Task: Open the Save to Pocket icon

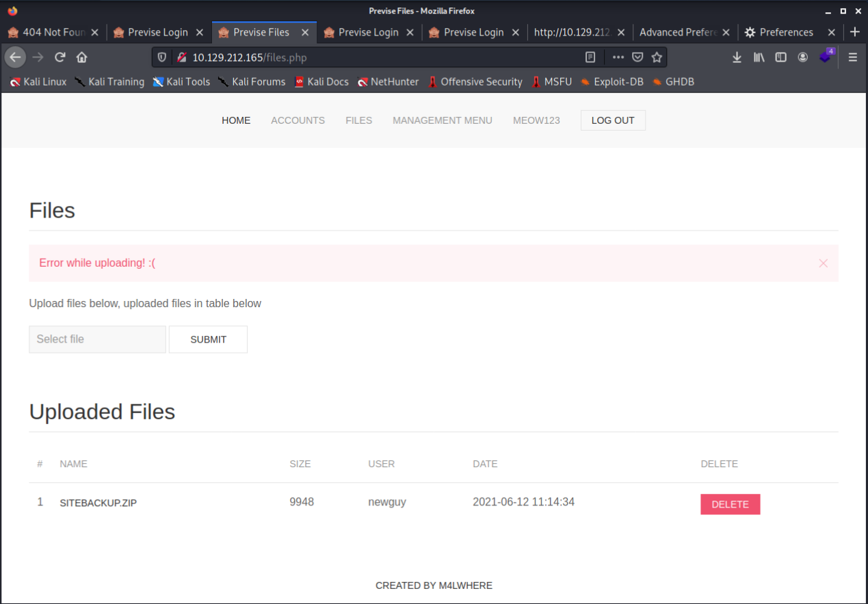Action: click(637, 57)
